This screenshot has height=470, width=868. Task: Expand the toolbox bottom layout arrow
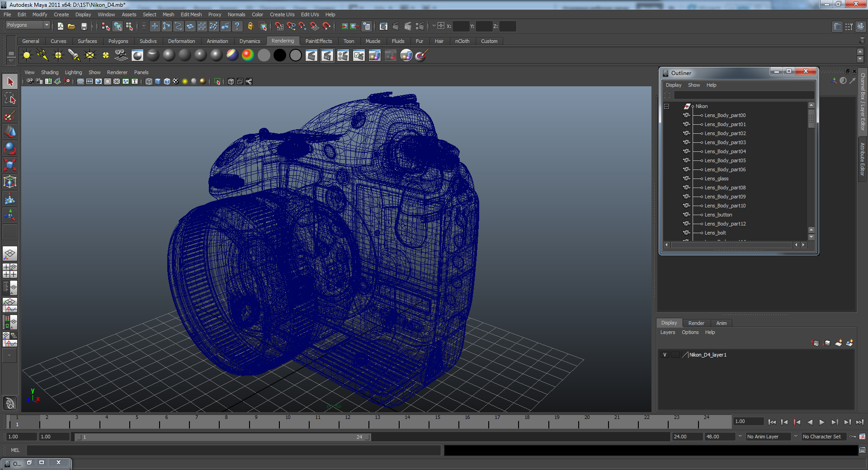pos(9,356)
